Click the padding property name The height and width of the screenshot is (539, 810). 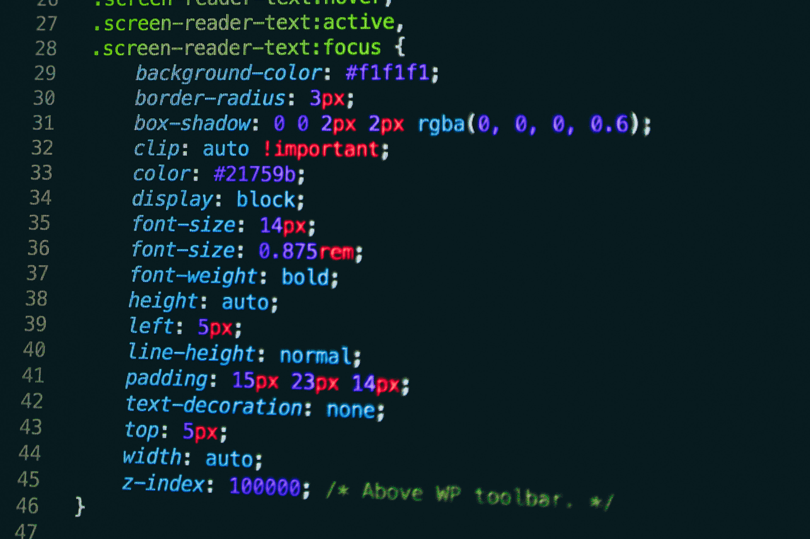166,379
